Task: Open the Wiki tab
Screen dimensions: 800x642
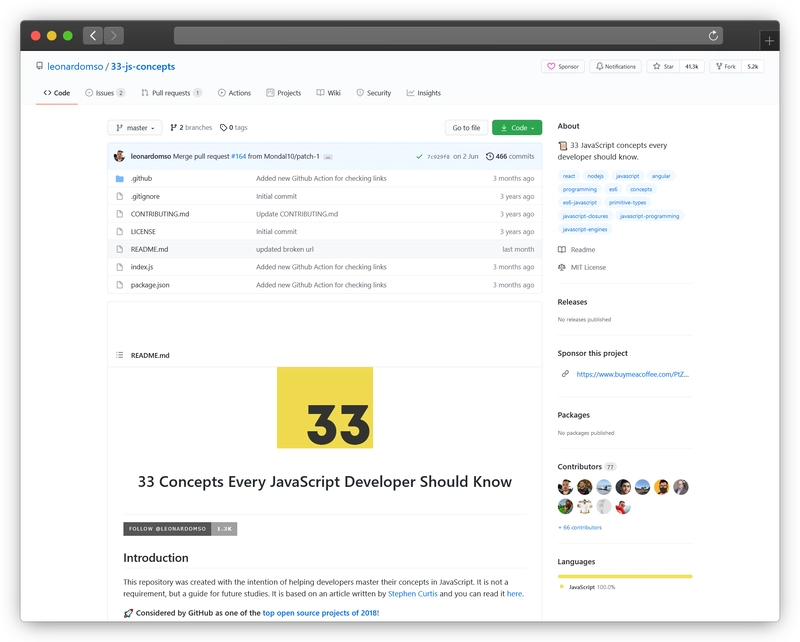Action: click(329, 93)
